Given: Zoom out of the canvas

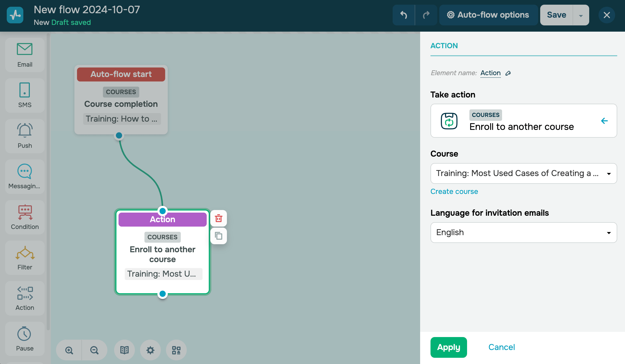Looking at the screenshot, I should point(94,350).
